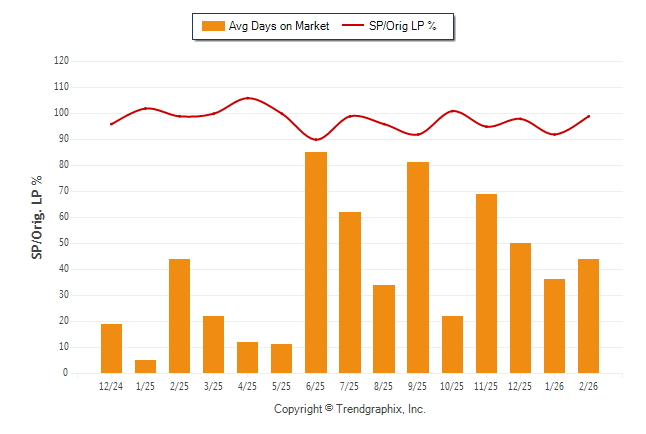Click the 9/25 orange bar

418,267
